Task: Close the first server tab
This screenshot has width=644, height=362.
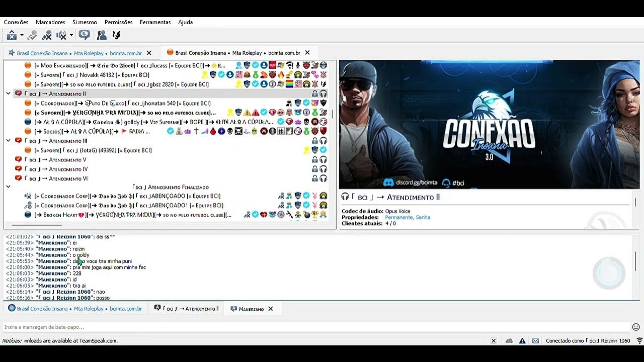Action: 149,53
